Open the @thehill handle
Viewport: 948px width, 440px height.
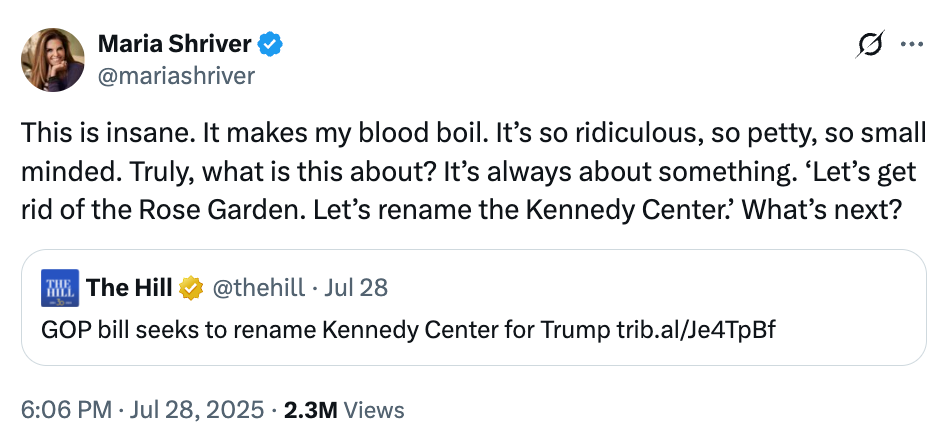pos(256,289)
